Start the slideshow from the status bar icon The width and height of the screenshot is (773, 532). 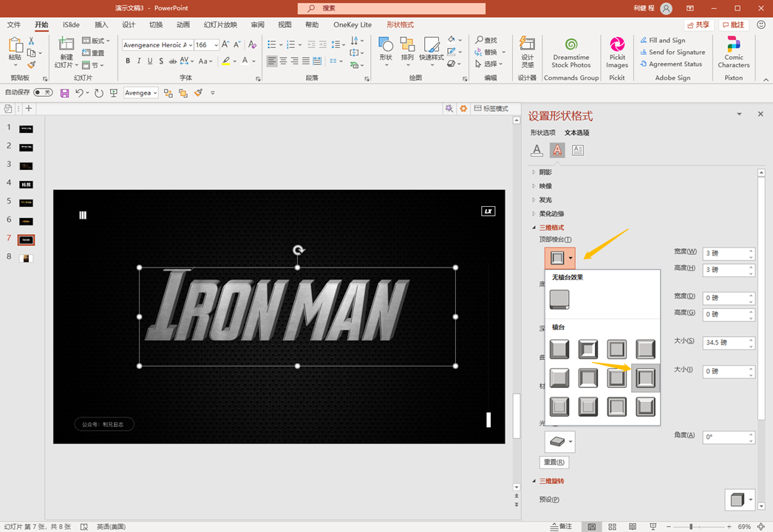[x=653, y=527]
